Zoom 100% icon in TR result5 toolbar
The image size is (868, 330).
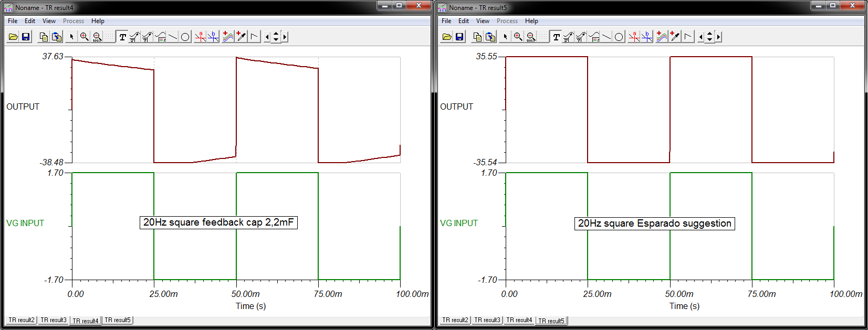530,37
